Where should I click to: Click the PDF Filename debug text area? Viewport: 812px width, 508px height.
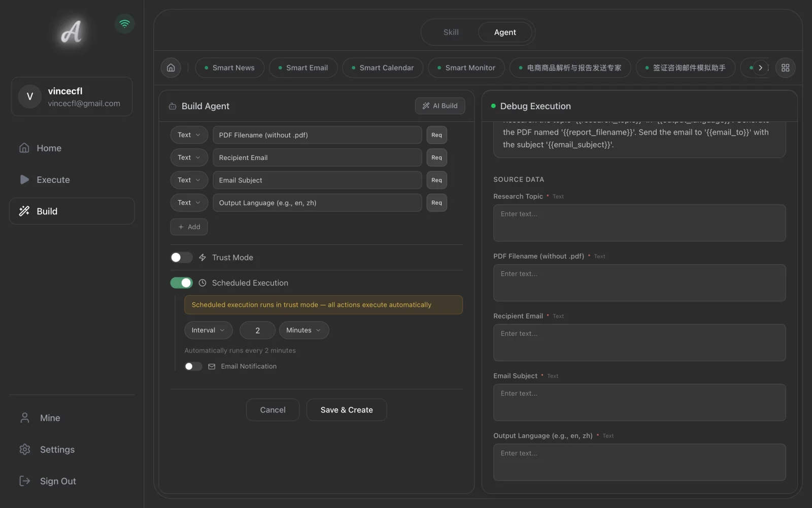coord(639,283)
